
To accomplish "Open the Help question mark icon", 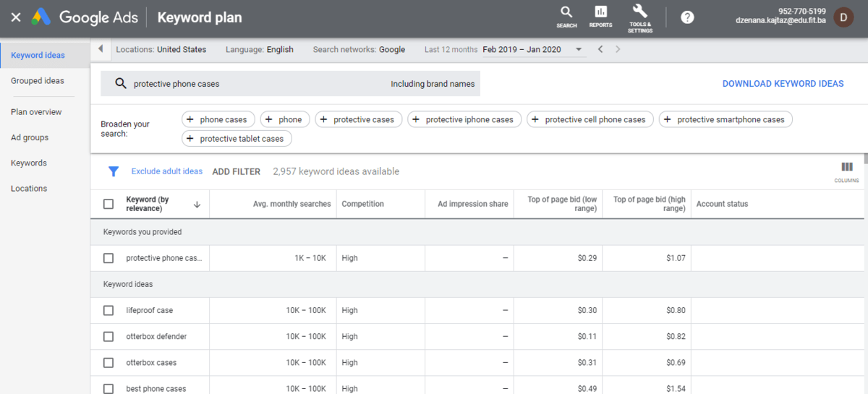I will click(x=687, y=17).
